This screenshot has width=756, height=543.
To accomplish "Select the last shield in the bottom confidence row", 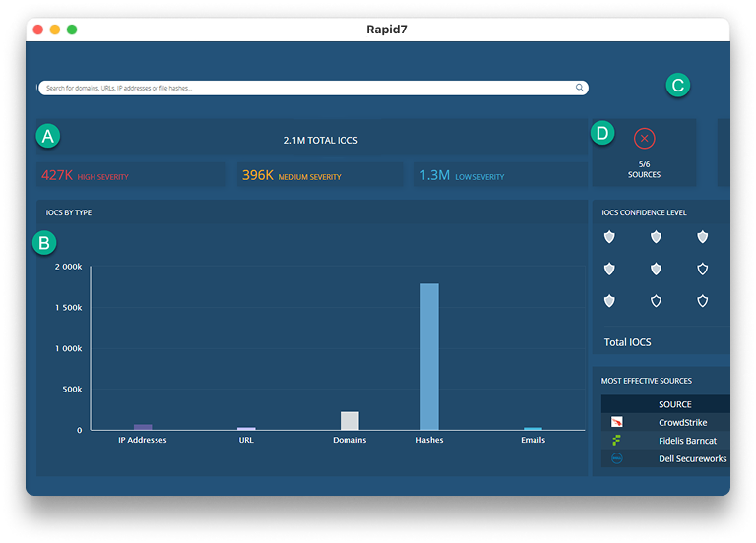I will [x=703, y=301].
